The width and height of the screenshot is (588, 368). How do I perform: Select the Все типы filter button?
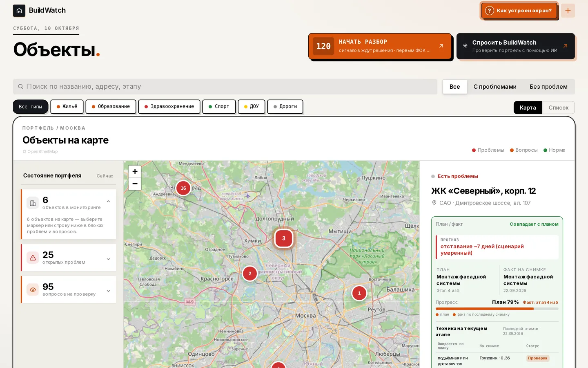31,107
